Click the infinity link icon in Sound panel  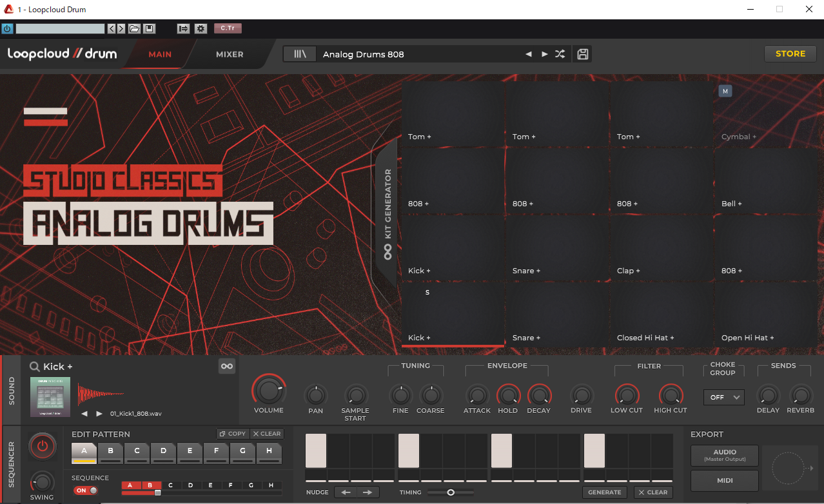[227, 366]
